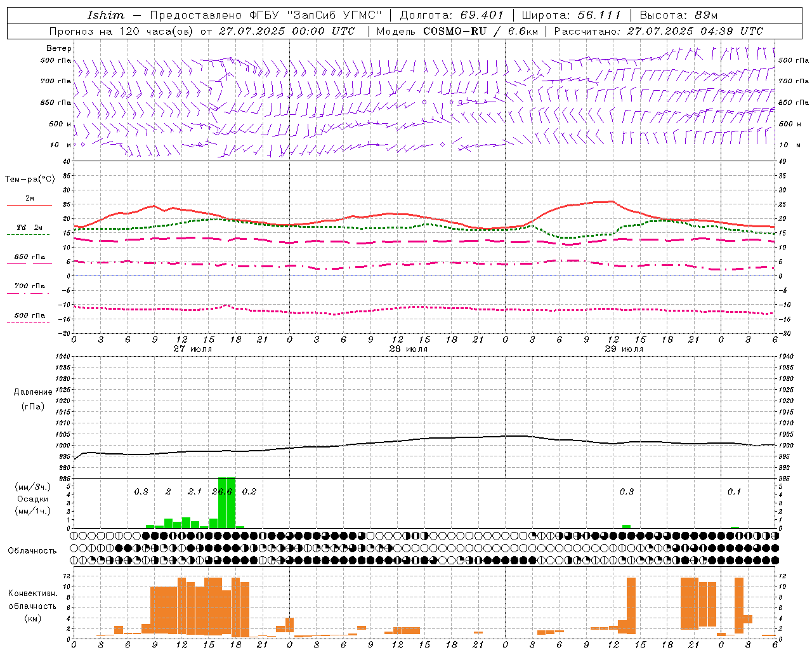
Task: Click the longitude value Долгота: 69.401
Action: (x=451, y=15)
